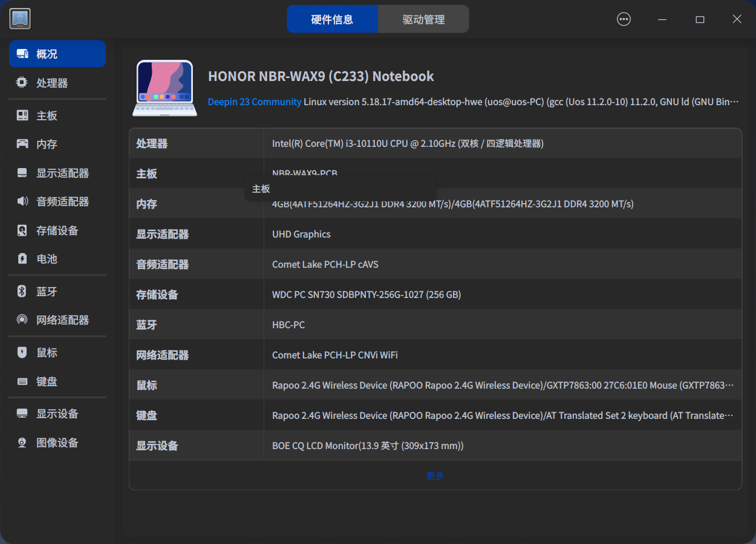756x544 pixels.
Task: Click the 蓝牙 Bluetooth icon in sidebar
Action: tap(22, 291)
